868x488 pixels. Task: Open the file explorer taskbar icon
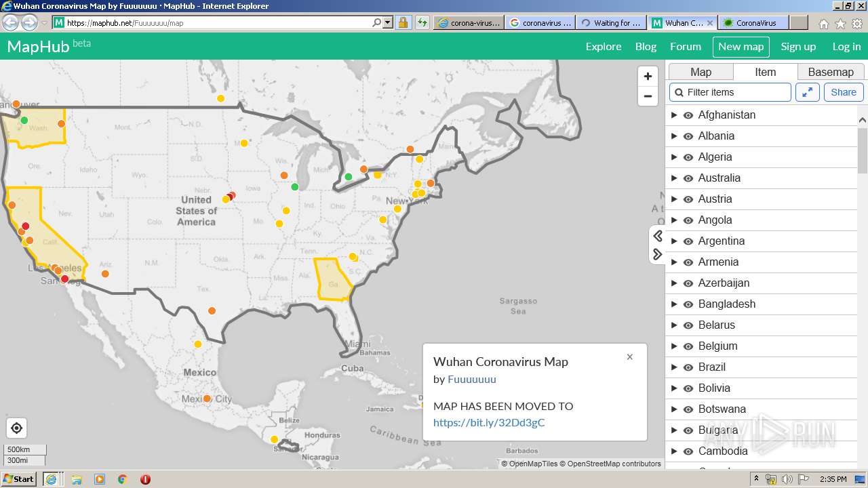click(x=77, y=479)
